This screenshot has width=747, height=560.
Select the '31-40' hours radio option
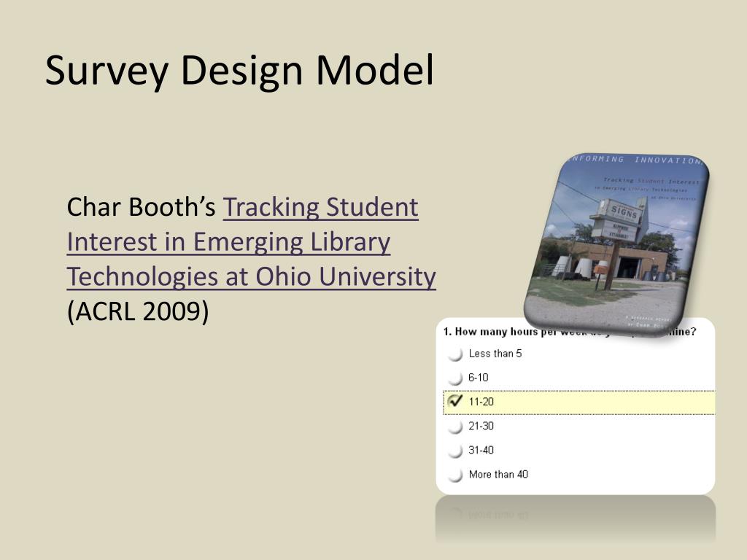click(x=455, y=451)
